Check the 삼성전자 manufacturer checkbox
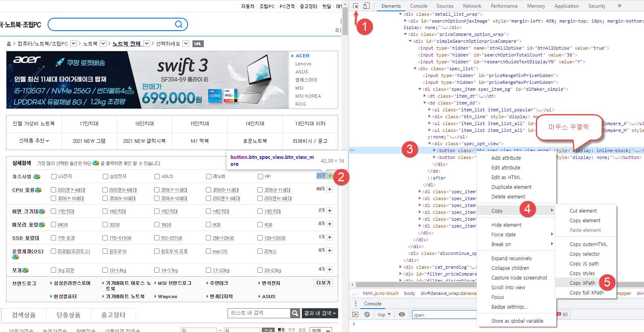This screenshot has width=644, height=332. pos(105,176)
